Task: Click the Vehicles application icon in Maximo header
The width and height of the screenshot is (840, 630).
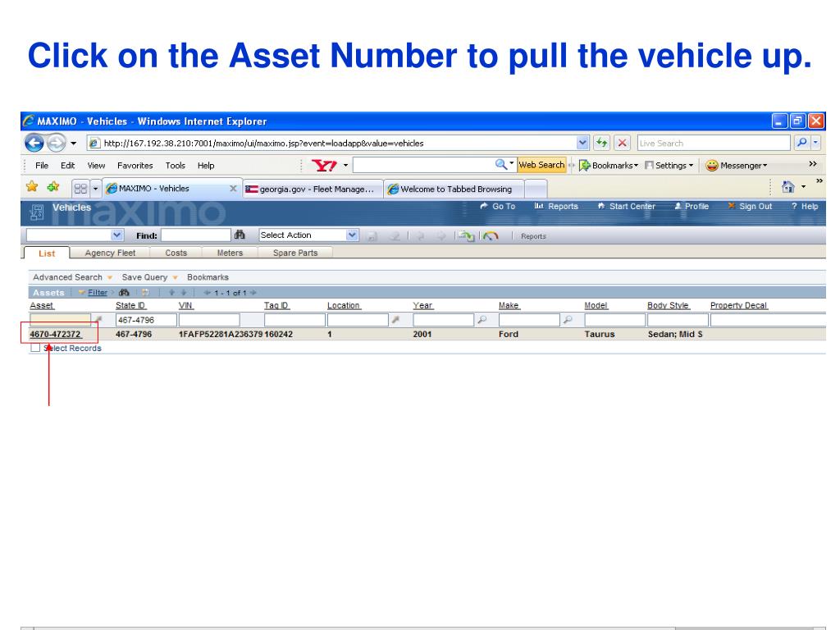Action: tap(37, 212)
